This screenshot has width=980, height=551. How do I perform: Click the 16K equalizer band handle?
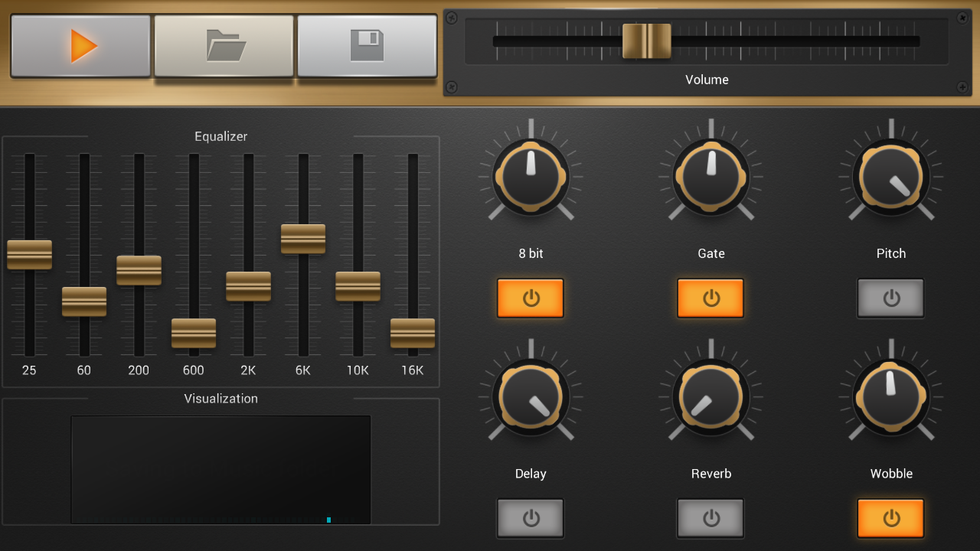pyautogui.click(x=413, y=333)
